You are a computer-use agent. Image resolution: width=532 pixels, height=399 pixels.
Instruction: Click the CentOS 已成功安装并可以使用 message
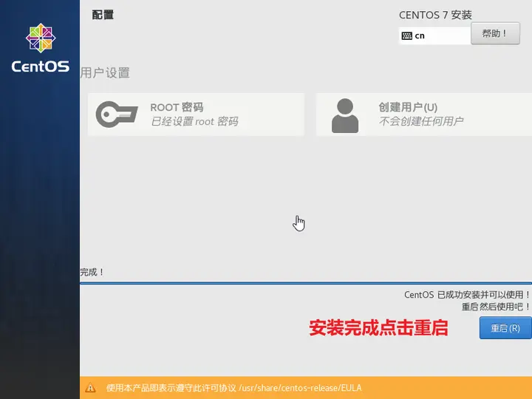pos(467,295)
